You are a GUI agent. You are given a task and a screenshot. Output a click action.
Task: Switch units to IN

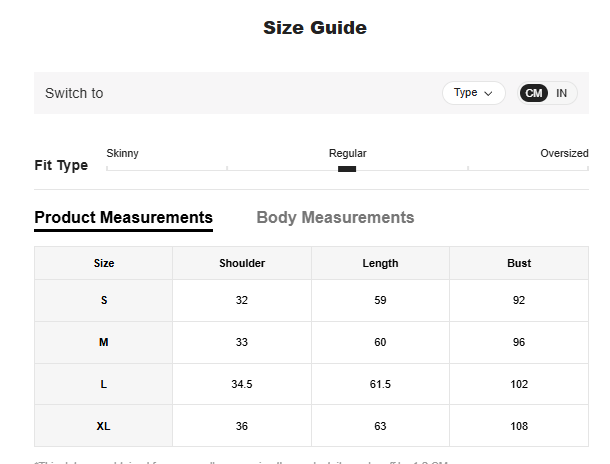pos(561,93)
